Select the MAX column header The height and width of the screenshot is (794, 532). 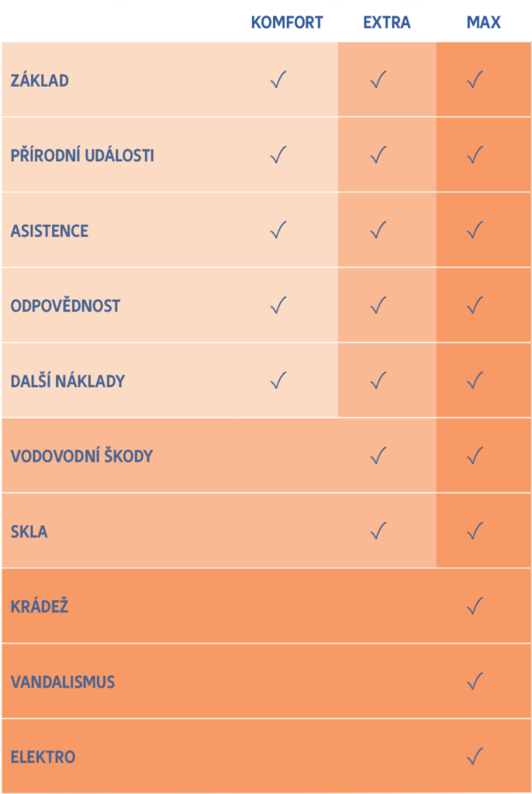(483, 22)
